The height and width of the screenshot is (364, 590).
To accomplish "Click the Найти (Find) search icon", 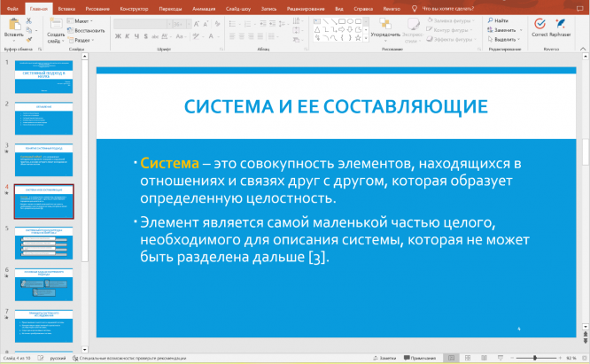I will pos(496,19).
